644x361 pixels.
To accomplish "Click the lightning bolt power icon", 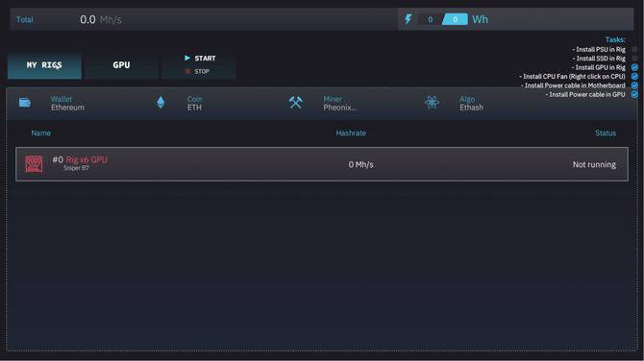I will click(x=409, y=19).
